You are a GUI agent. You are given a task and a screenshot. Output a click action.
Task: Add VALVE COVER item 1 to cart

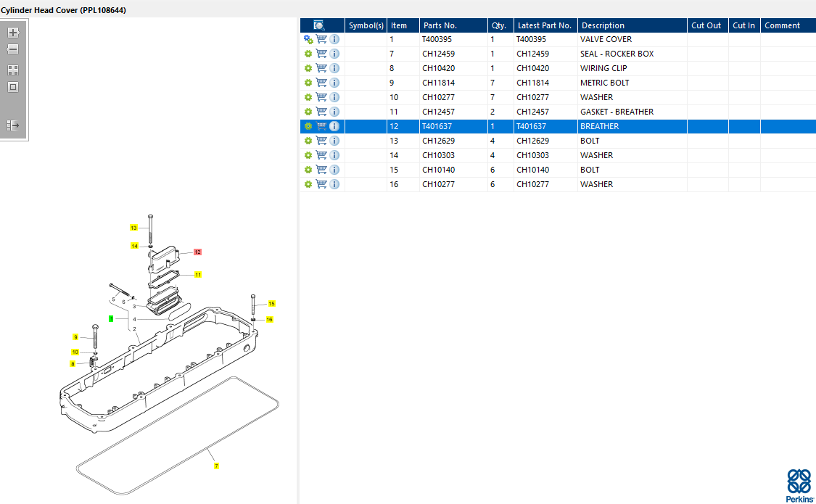[321, 39]
